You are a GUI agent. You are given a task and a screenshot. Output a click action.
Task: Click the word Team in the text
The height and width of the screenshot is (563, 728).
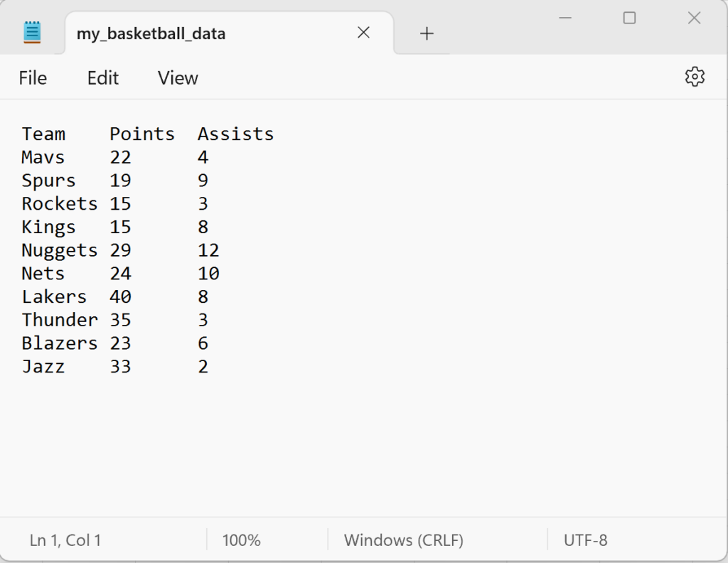[43, 134]
